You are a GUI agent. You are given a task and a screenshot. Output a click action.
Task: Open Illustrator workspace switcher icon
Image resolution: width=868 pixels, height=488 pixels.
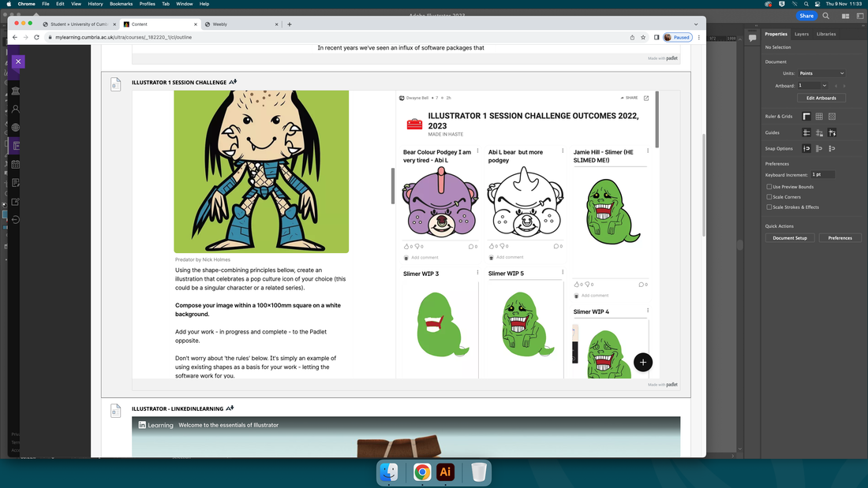point(845,16)
